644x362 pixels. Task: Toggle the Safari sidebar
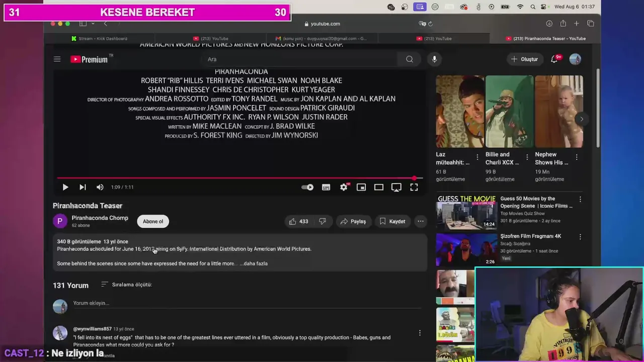83,24
